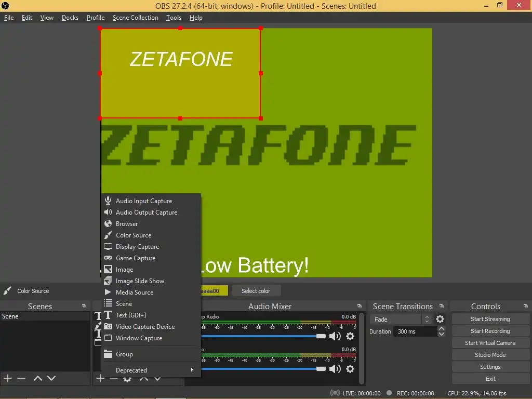This screenshot has width=532, height=399.
Task: Add a Color Source from the popup menu
Action: click(151, 235)
